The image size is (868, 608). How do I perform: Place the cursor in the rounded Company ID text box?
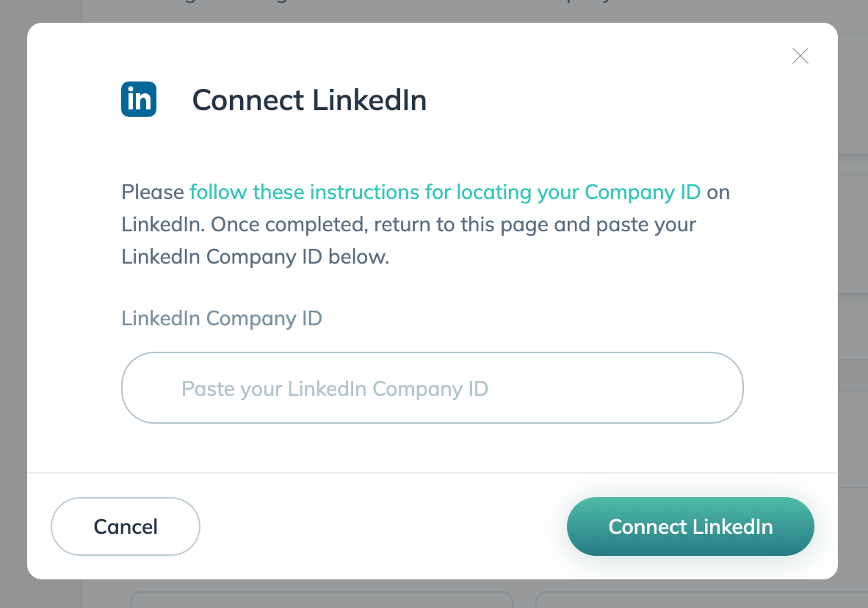tap(433, 388)
